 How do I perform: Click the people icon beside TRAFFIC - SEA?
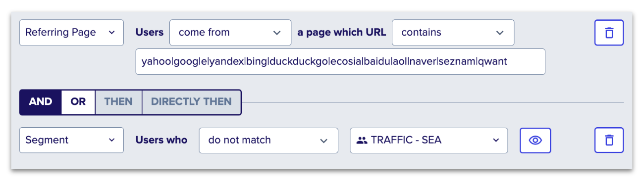click(x=362, y=140)
